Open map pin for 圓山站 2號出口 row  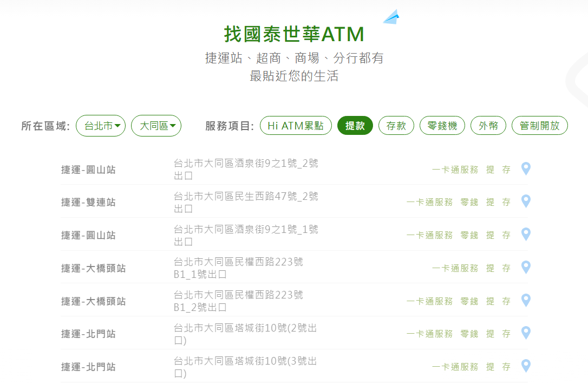[x=526, y=169]
